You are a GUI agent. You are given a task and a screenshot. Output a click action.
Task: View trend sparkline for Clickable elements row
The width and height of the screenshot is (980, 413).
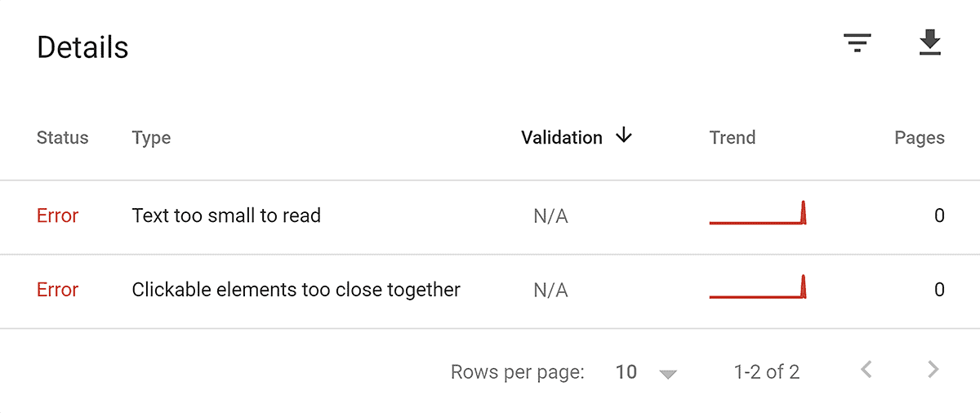[x=758, y=286]
